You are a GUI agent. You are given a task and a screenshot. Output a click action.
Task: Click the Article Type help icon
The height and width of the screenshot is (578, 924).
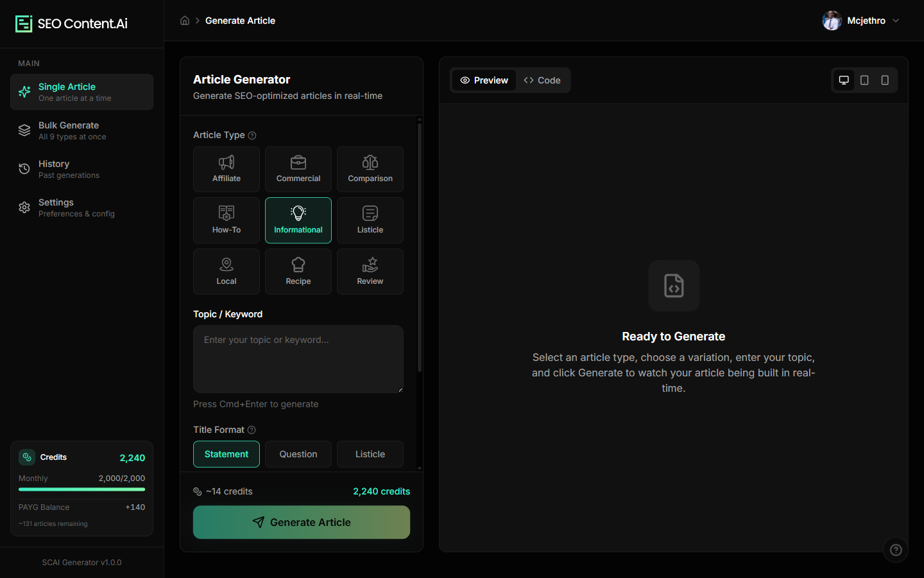coord(252,136)
